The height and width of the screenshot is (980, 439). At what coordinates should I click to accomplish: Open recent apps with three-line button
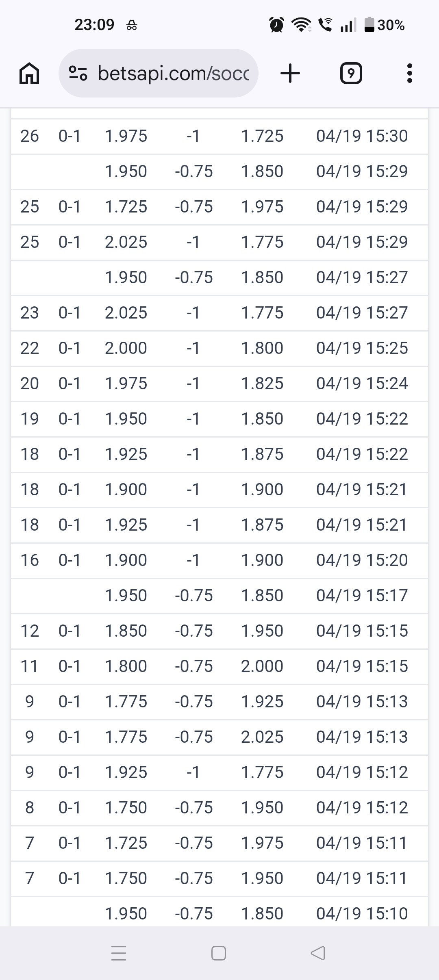(119, 953)
